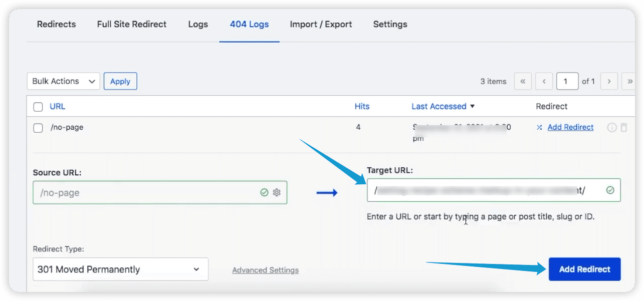
Task: Select the /no-page row checkbox
Action: [38, 128]
